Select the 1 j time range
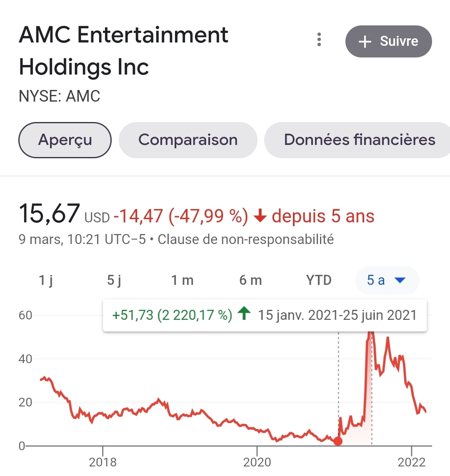The height and width of the screenshot is (476, 450). [46, 280]
